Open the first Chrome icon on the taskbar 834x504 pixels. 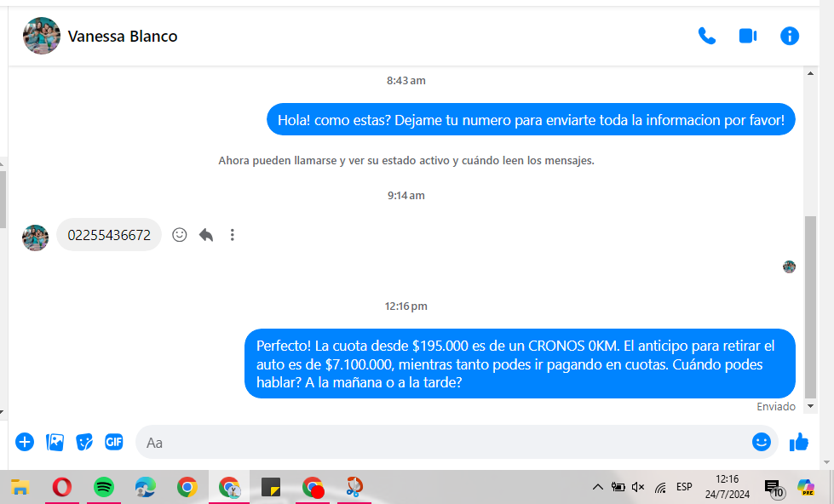pyautogui.click(x=187, y=487)
